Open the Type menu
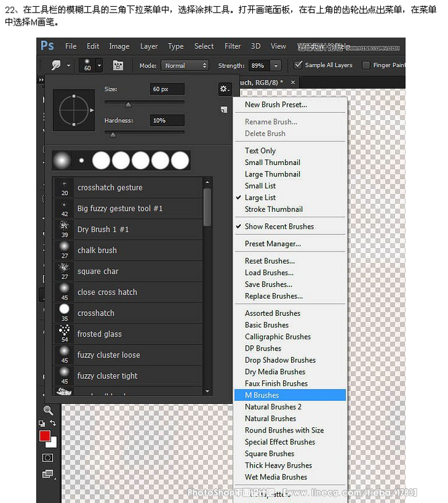The height and width of the screenshot is (503, 448). tap(176, 46)
